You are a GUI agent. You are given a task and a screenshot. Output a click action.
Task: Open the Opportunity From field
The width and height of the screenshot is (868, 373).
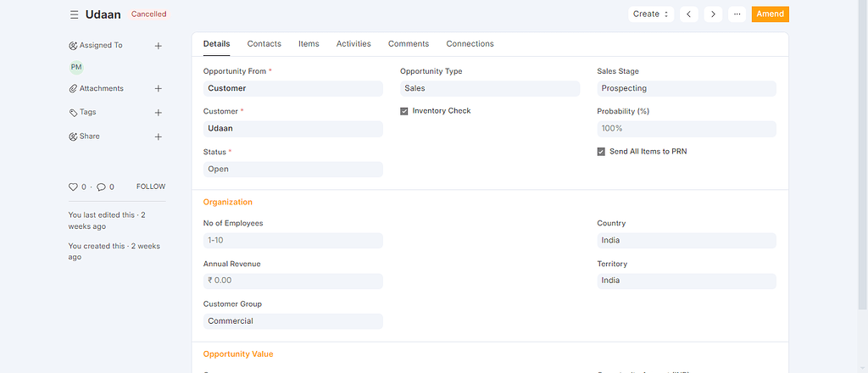[x=292, y=88]
